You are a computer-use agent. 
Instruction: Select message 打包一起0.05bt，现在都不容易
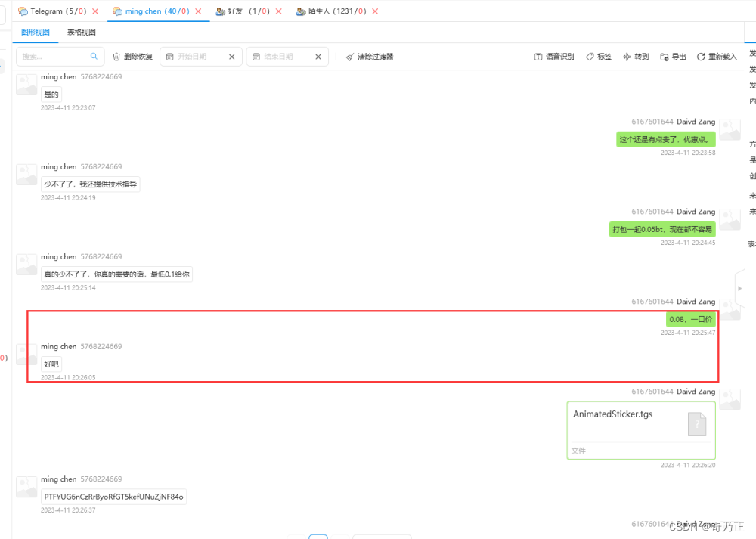click(x=662, y=229)
